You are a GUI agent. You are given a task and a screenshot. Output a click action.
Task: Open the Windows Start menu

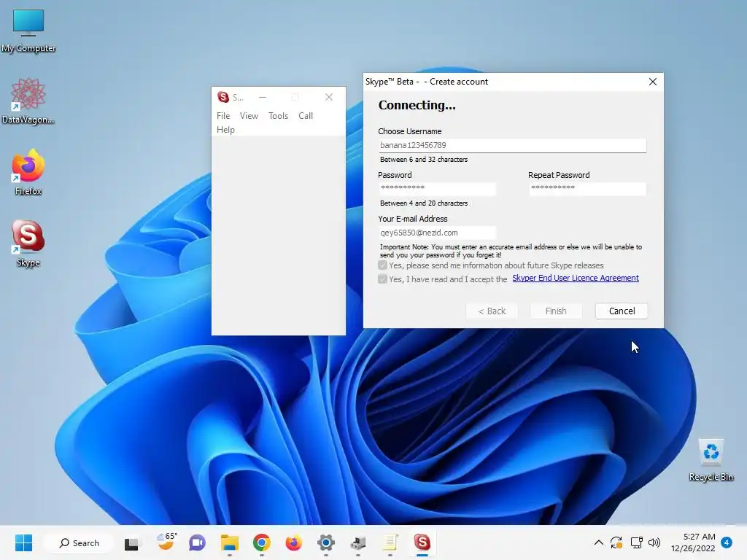[x=23, y=542]
